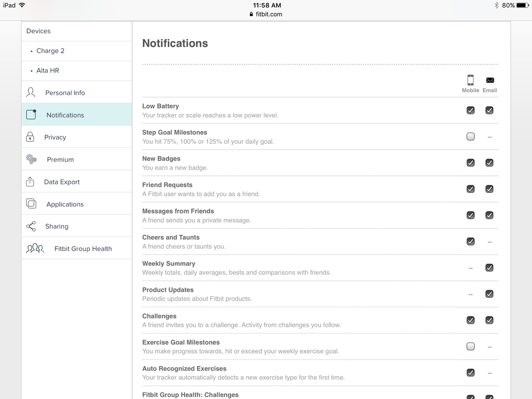Screen dimensions: 532x399
Task: Open the Privacy settings page
Action: coord(77,137)
